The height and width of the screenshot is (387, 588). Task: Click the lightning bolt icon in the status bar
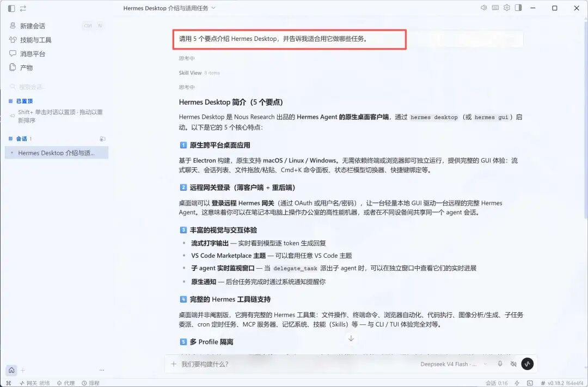517,383
